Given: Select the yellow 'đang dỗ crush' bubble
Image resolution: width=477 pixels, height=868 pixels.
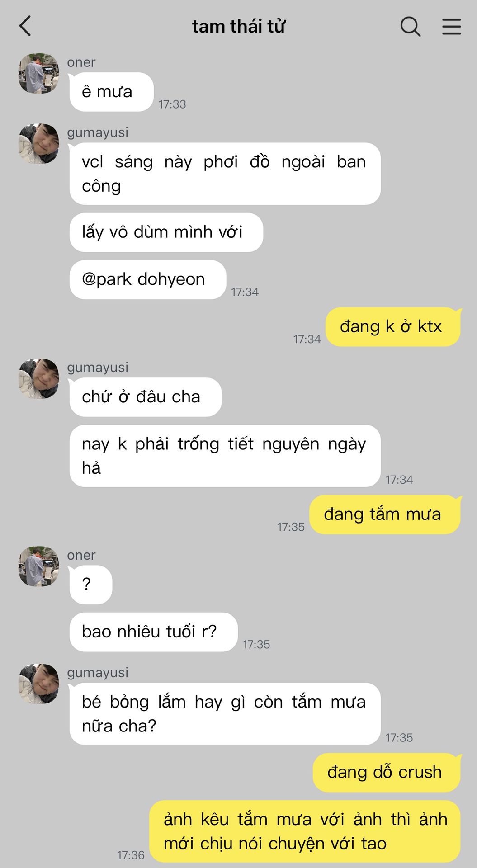Looking at the screenshot, I should point(387,772).
